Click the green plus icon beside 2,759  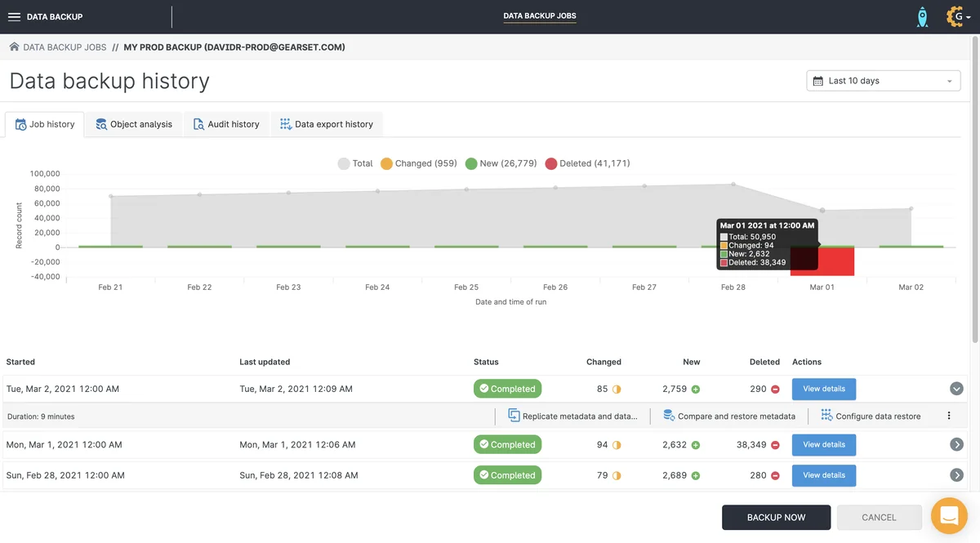696,389
